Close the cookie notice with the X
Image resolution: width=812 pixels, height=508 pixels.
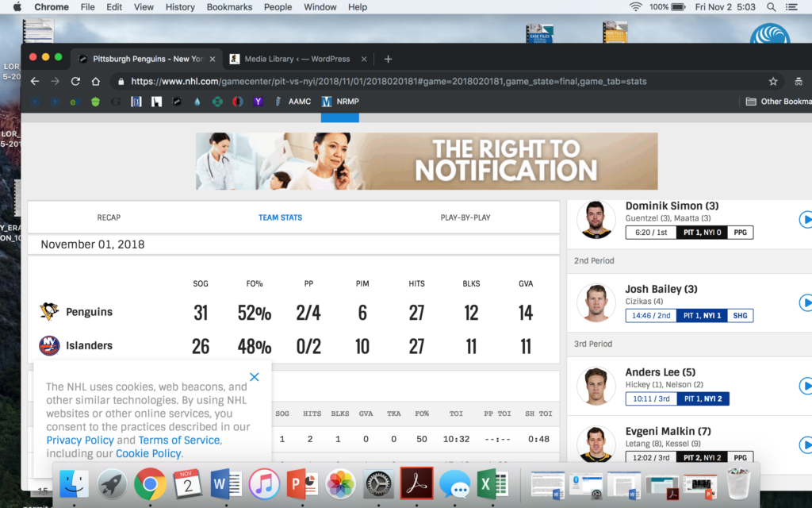[x=254, y=377]
